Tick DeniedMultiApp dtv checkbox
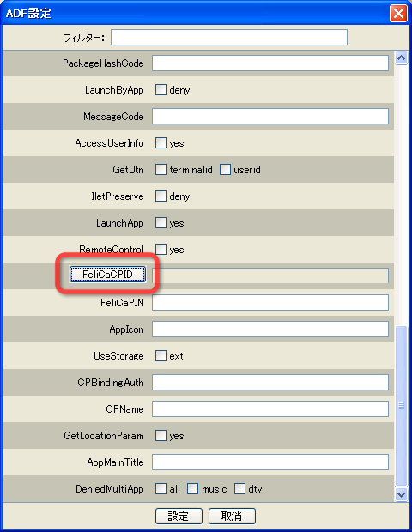The height and width of the screenshot is (532, 412). click(x=239, y=488)
